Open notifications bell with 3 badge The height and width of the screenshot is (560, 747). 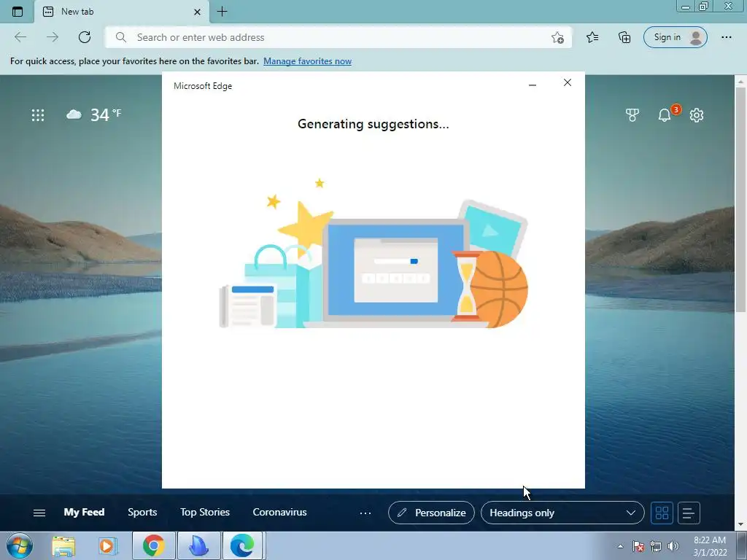(x=665, y=114)
